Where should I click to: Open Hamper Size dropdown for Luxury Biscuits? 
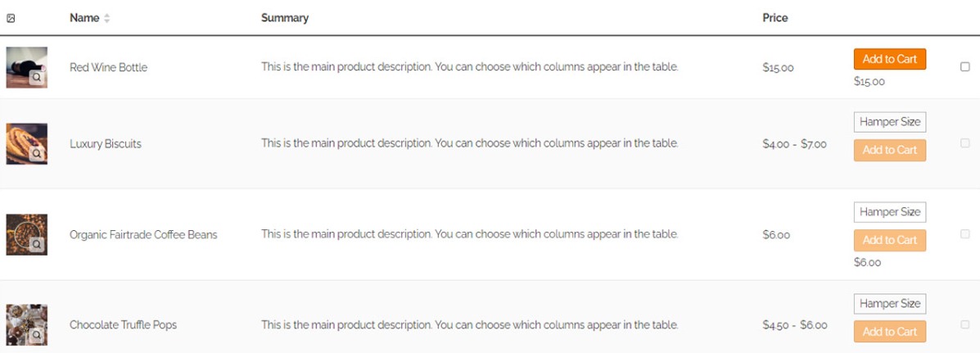click(x=889, y=122)
